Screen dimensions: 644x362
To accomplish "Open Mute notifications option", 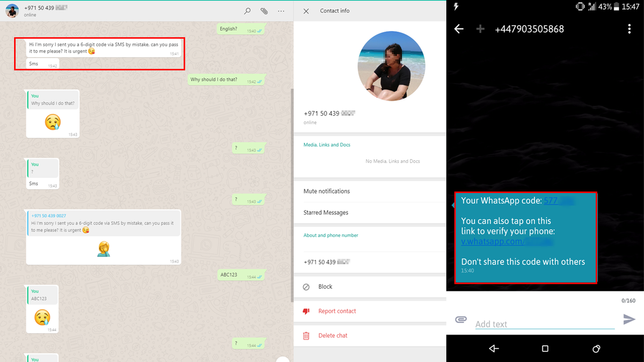I will tap(370, 191).
